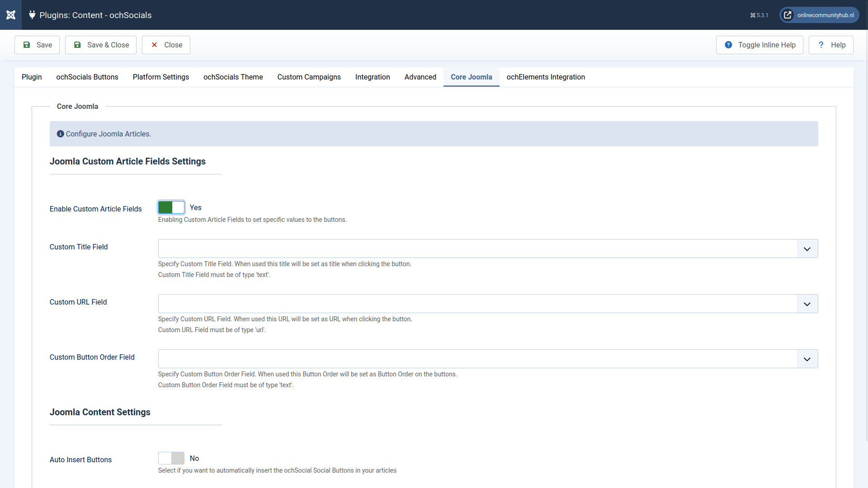The height and width of the screenshot is (488, 868).
Task: Click the 'Plugins: Content - ochSocials' title
Action: click(x=95, y=15)
